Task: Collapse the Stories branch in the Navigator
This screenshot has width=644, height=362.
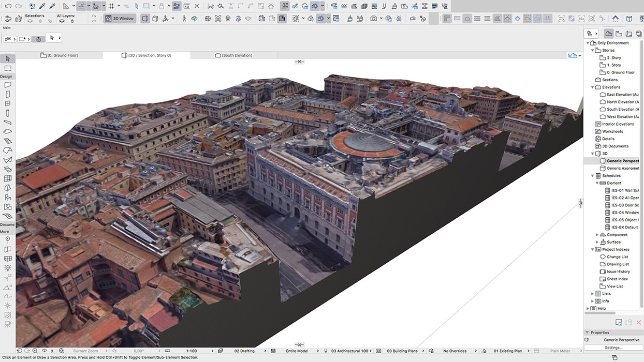Action: tap(592, 50)
